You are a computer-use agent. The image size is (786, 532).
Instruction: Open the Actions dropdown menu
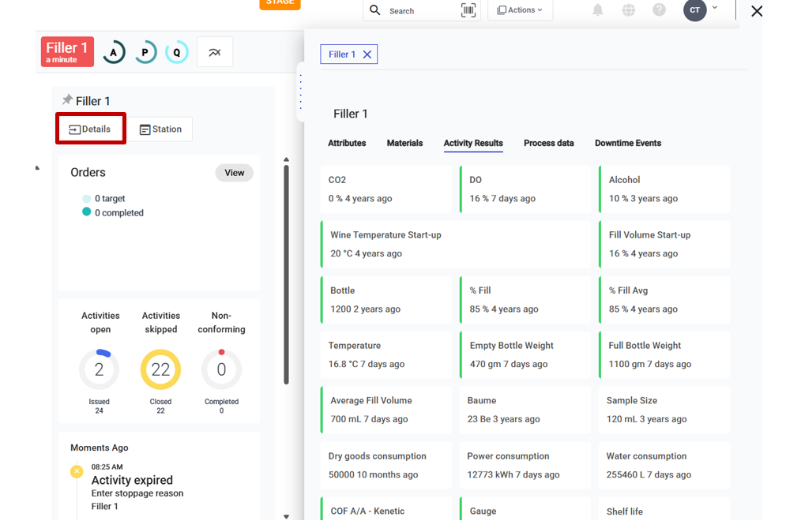click(x=520, y=10)
